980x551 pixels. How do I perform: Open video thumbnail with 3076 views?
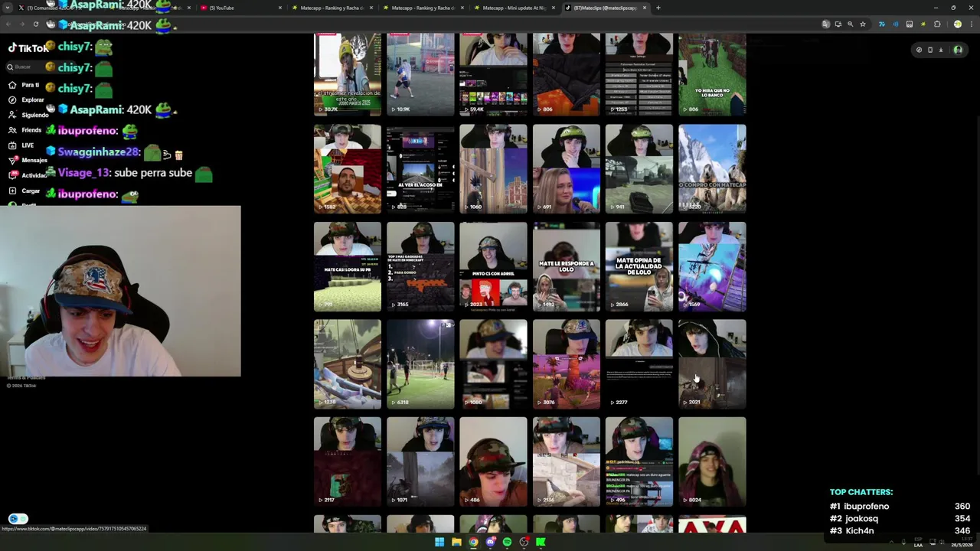pos(567,364)
